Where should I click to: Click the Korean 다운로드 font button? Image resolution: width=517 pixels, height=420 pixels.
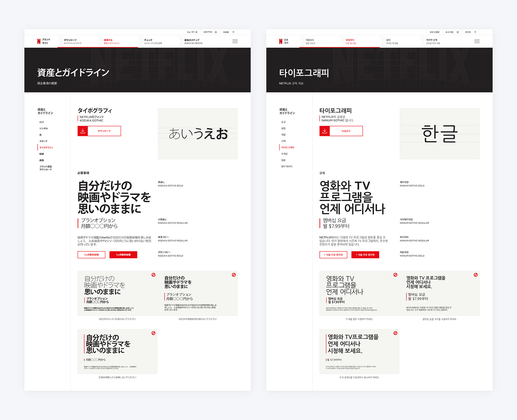341,131
